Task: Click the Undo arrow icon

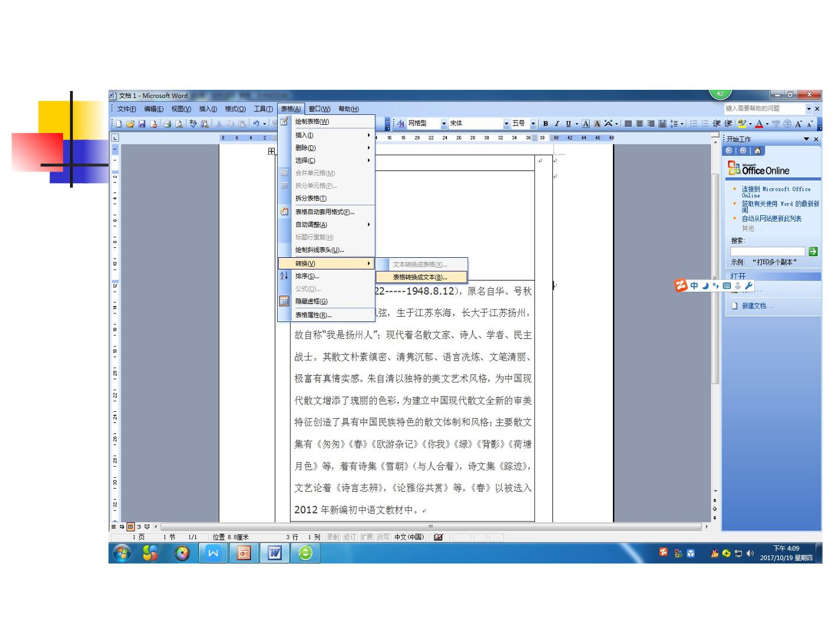Action: 256,124
